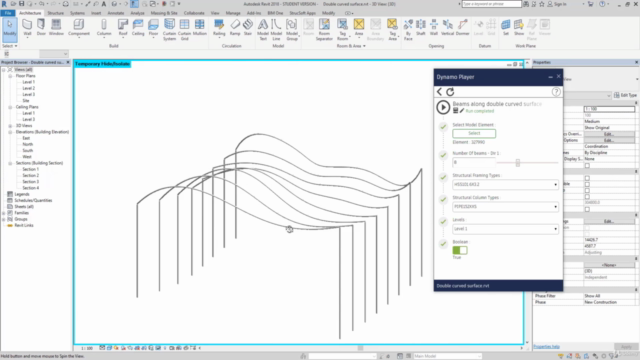Viewport: 640px width, 360px height.
Task: Click the Number Of beams input field
Action: tap(474, 162)
